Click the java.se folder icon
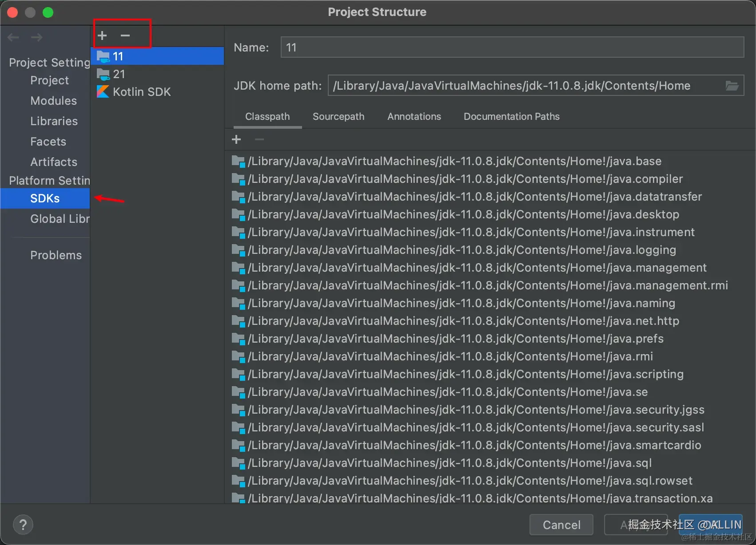 [238, 392]
